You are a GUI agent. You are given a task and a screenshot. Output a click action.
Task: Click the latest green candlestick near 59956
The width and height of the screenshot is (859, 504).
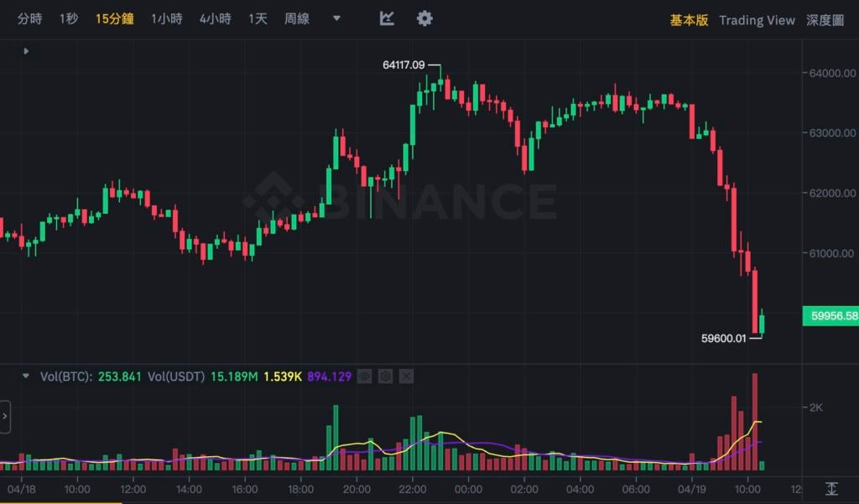pos(762,323)
